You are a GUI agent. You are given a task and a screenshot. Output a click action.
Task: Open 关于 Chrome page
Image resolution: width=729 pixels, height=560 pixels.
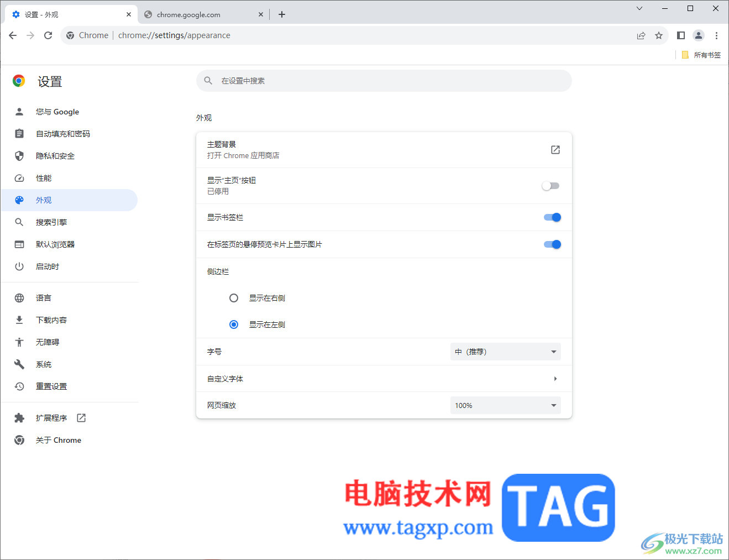(x=69, y=440)
